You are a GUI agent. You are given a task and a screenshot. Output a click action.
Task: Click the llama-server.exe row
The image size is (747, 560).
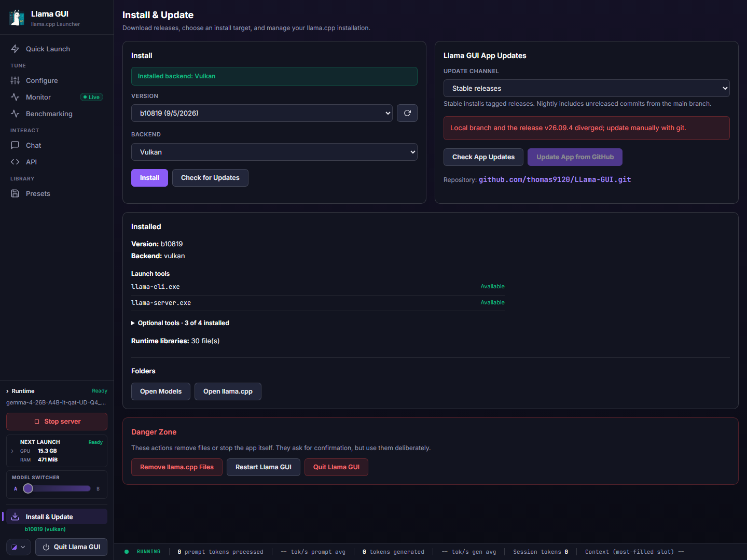tap(318, 303)
